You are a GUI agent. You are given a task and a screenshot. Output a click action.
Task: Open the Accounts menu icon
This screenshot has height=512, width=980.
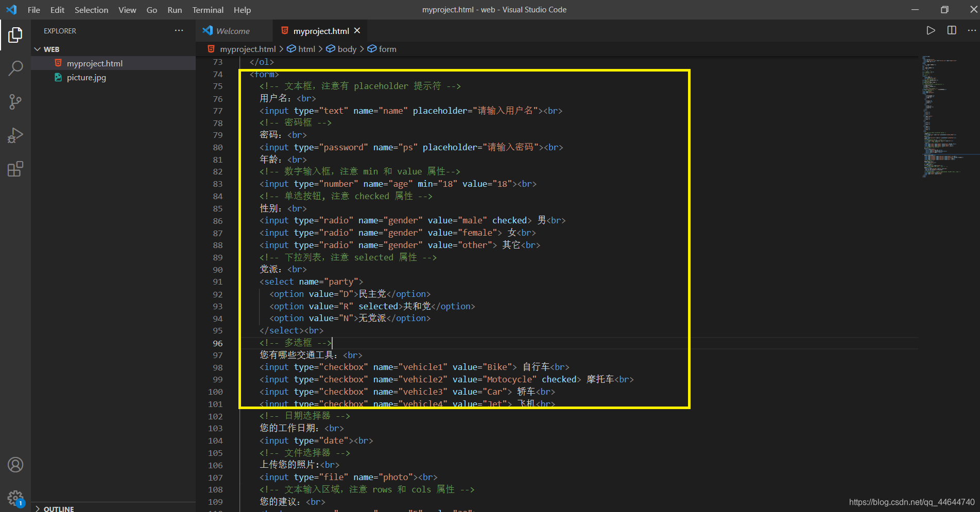(15, 465)
